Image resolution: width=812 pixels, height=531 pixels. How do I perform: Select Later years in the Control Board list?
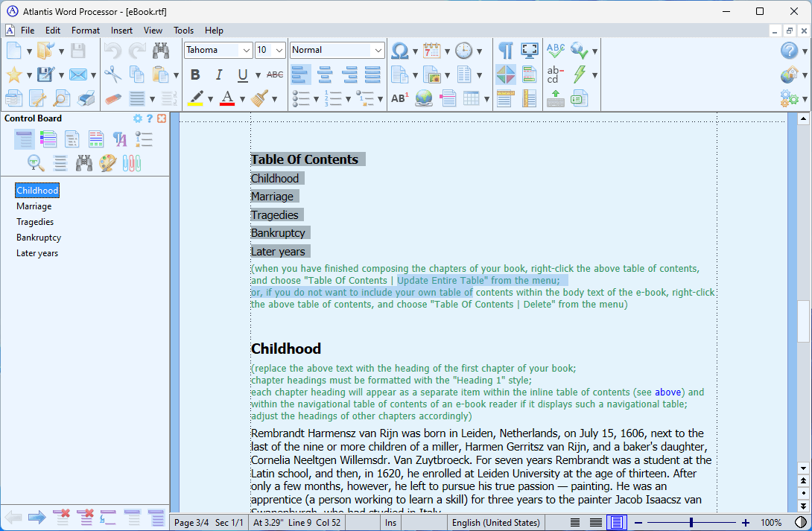coord(37,253)
